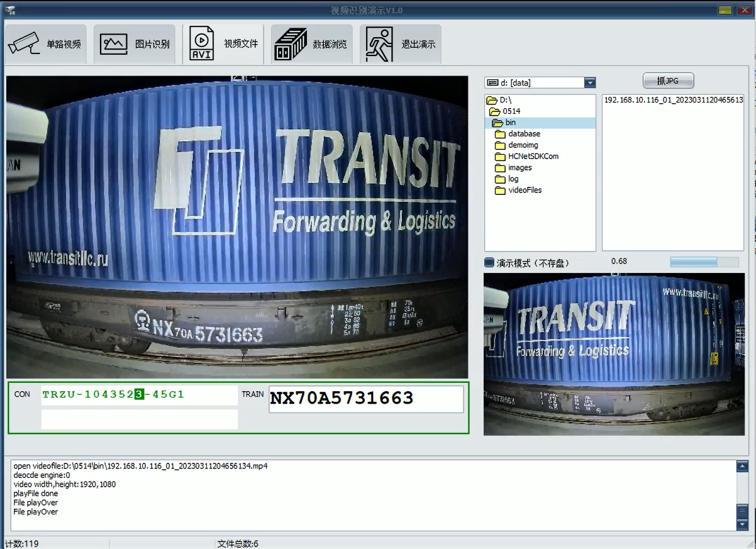Click the CON field showing TRZU-1043523-45G1

(140, 395)
